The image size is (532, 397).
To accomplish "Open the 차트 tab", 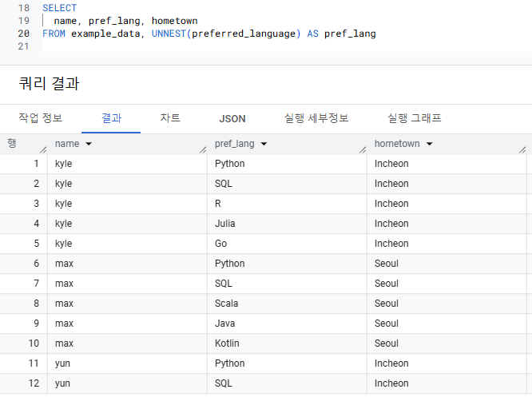I will pyautogui.click(x=170, y=118).
